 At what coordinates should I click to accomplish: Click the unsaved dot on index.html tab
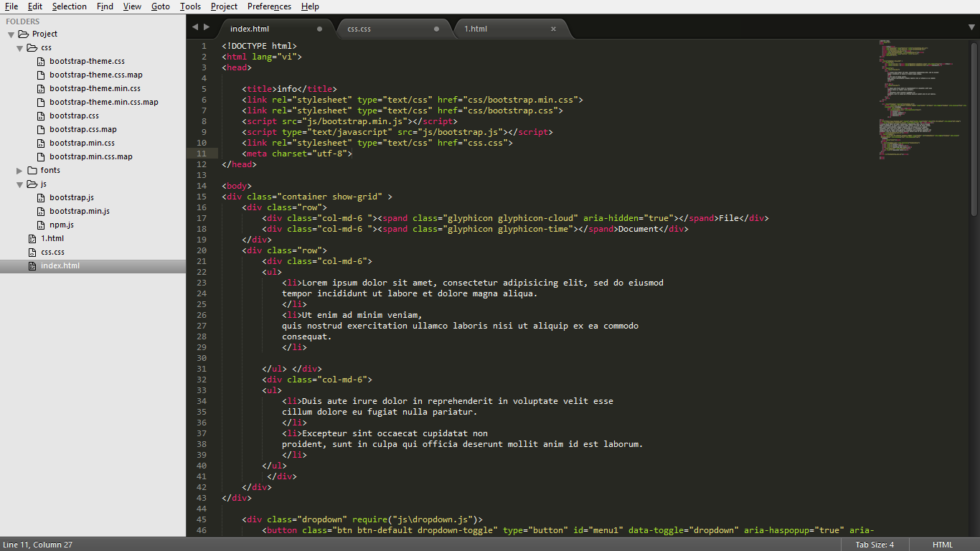pyautogui.click(x=319, y=29)
